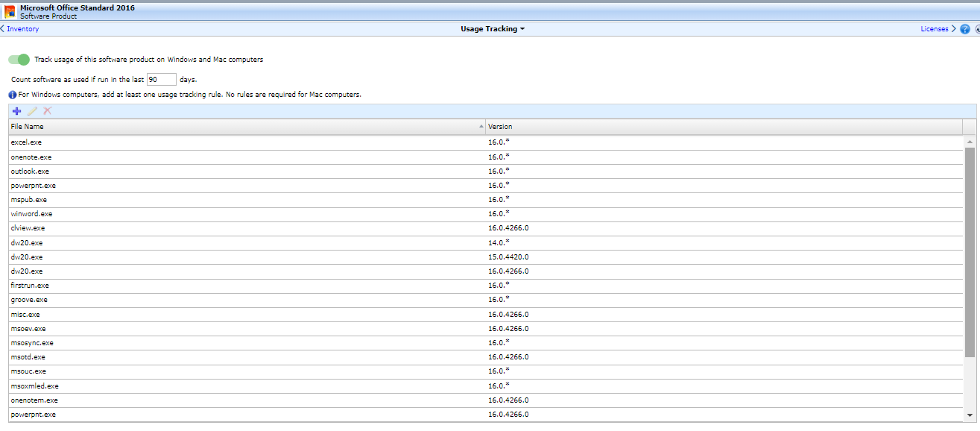Sort by the Version column header

[x=724, y=127]
